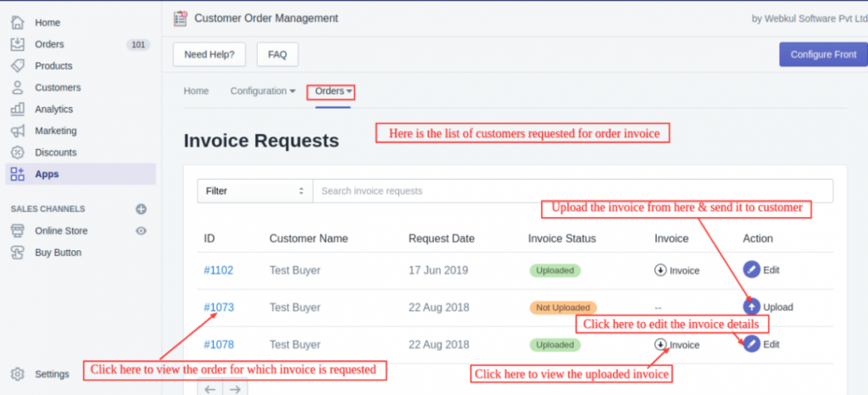Screen dimensions: 868x395
Task: Open the FAQ page
Action: [x=277, y=54]
